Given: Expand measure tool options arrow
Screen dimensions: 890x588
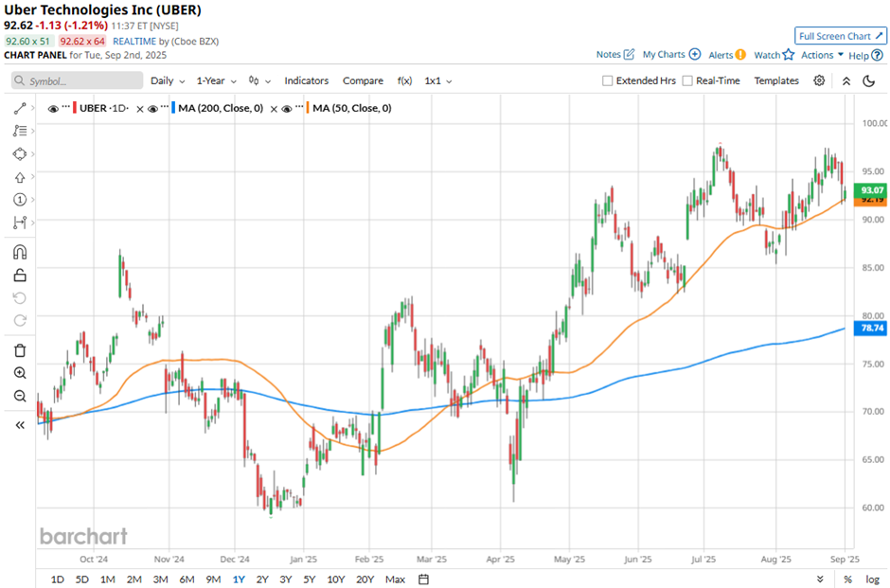Looking at the screenshot, I should click(33, 223).
